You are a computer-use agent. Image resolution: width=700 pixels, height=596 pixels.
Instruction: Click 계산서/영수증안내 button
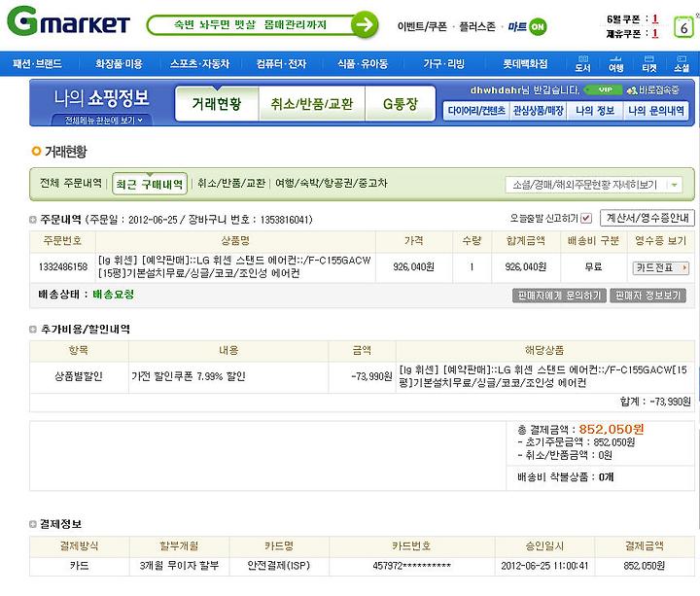point(647,218)
